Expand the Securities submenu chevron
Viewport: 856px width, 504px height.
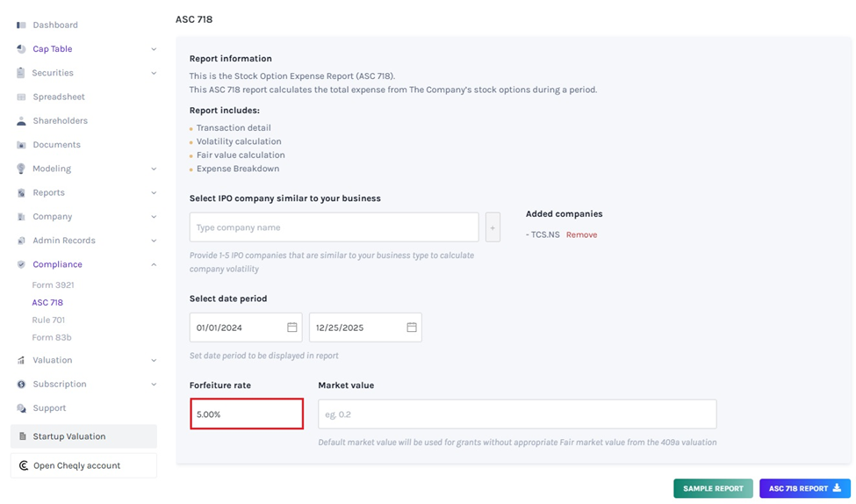tap(154, 74)
